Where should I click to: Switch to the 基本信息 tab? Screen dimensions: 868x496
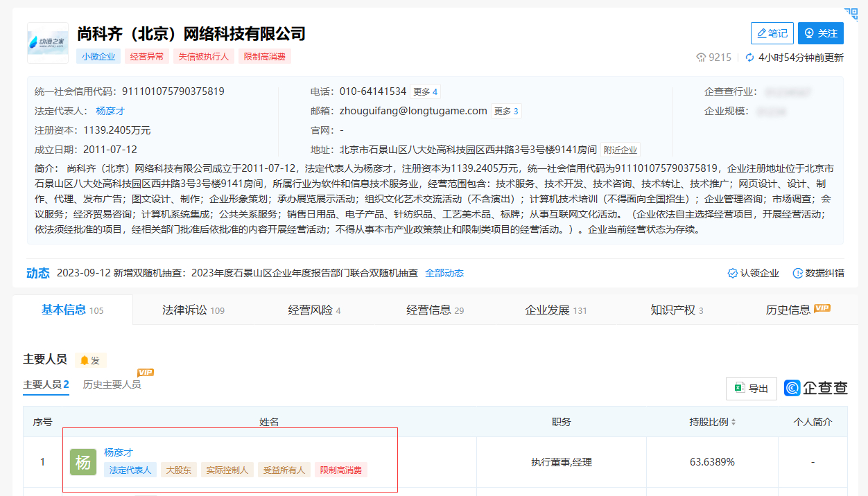coord(72,310)
